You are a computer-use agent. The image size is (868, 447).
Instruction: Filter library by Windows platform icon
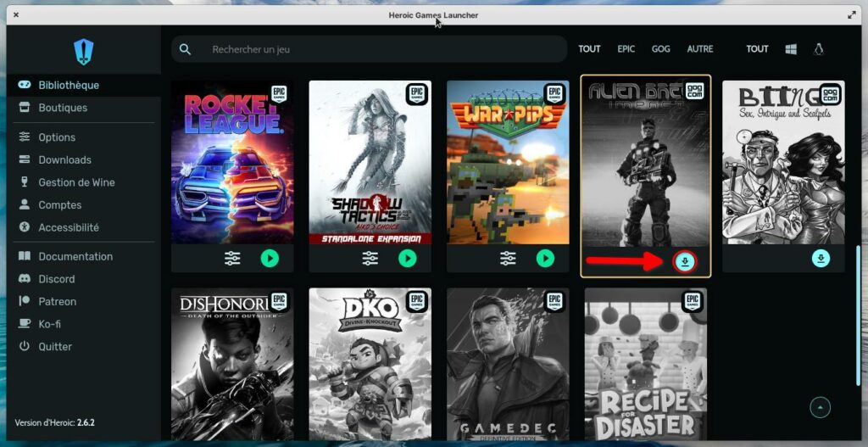click(x=791, y=49)
